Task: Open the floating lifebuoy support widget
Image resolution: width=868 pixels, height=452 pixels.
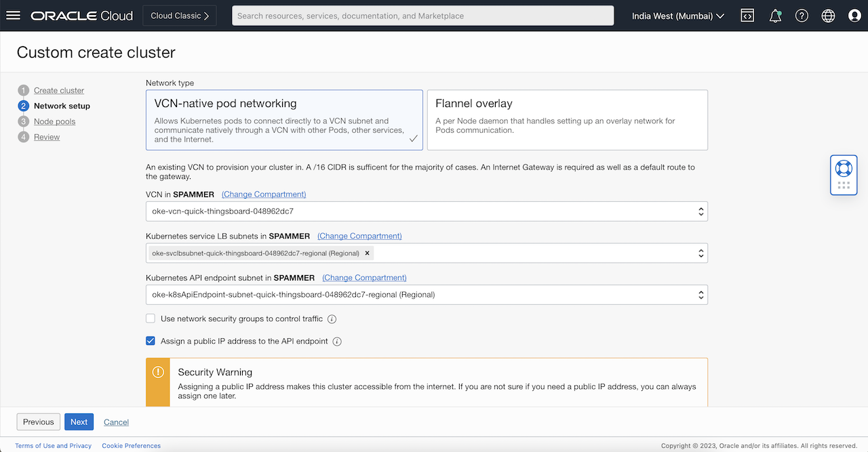Action: click(x=844, y=169)
